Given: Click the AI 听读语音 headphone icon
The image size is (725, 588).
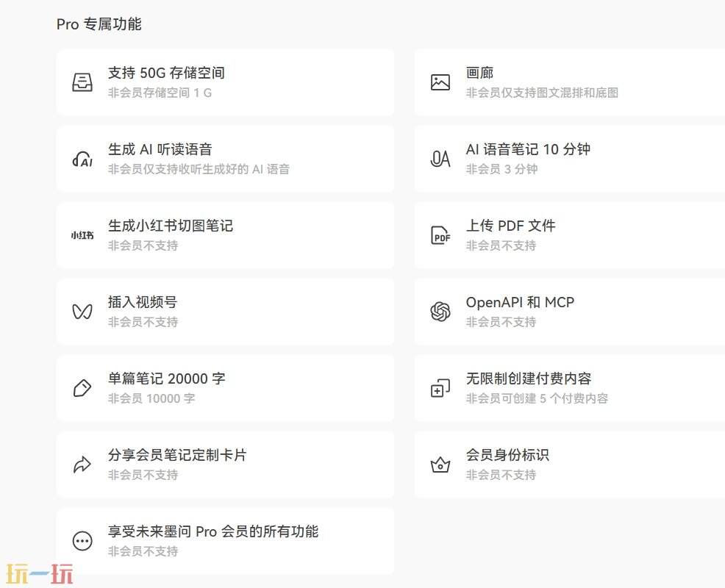Looking at the screenshot, I should pyautogui.click(x=82, y=158).
